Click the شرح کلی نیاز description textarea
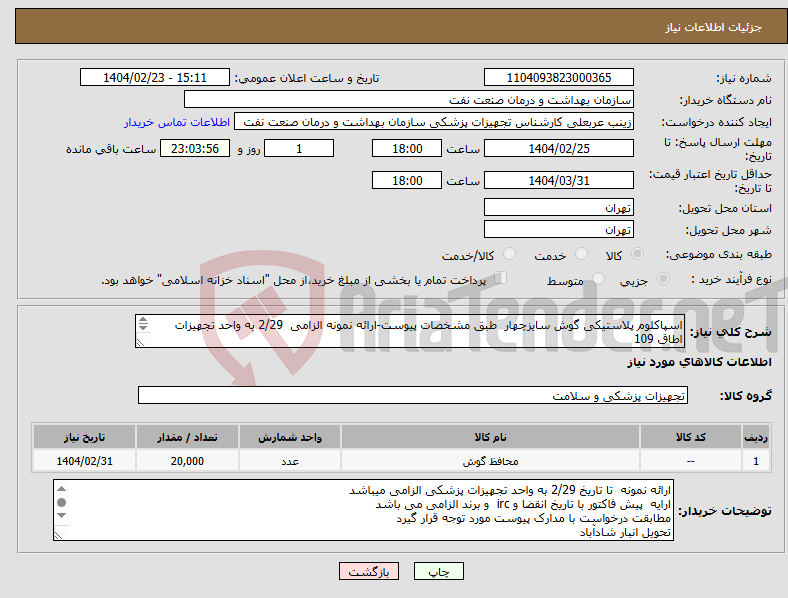 (x=410, y=331)
